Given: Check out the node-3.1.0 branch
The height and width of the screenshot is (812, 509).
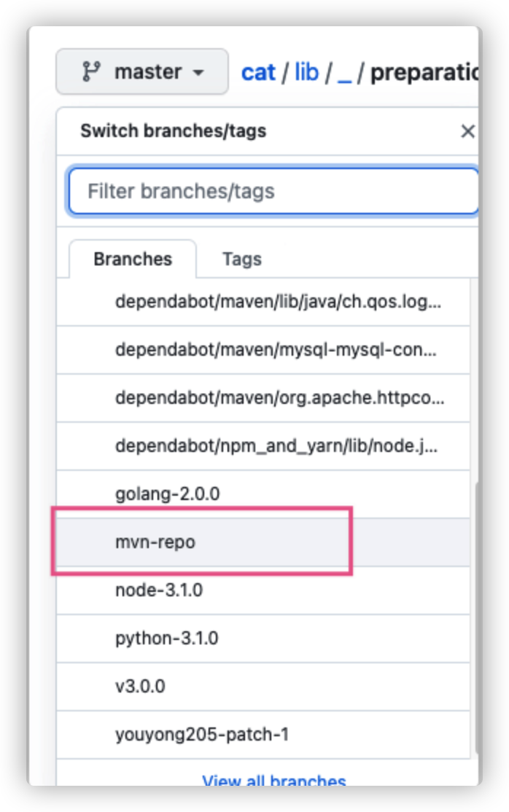Looking at the screenshot, I should point(158,590).
